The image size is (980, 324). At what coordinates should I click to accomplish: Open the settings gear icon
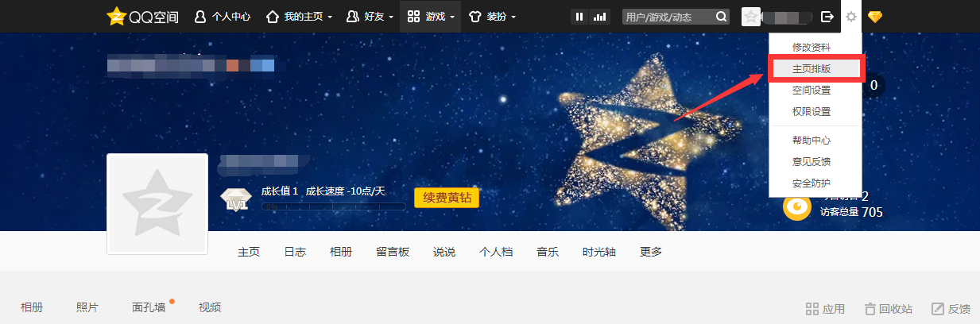(x=851, y=16)
